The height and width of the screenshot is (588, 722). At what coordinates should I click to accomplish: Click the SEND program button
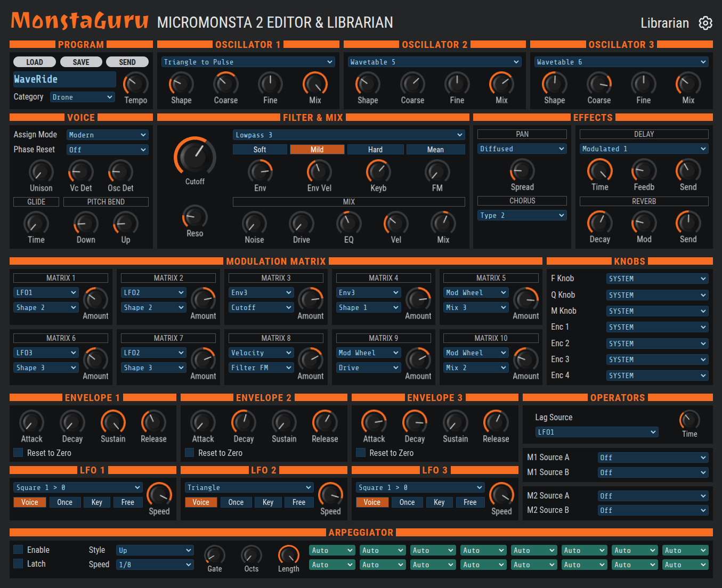(x=127, y=62)
